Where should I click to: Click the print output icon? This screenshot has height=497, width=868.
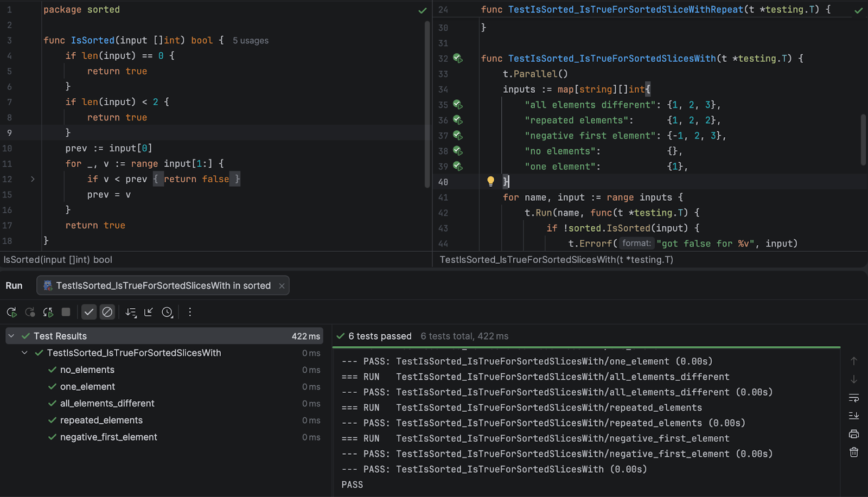pos(853,434)
